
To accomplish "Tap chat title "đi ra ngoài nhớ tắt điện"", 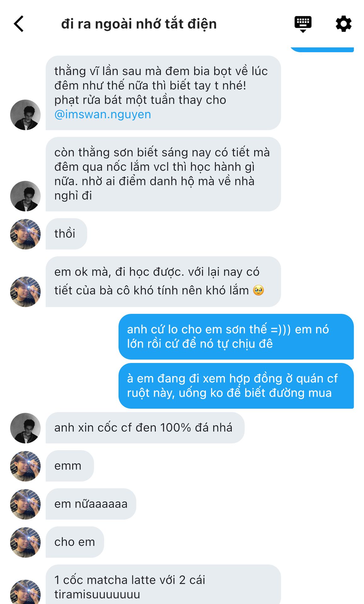I will (139, 24).
